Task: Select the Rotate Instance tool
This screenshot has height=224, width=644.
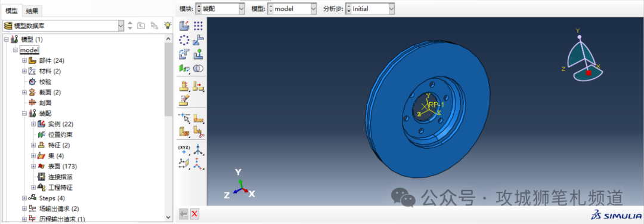Action: [184, 54]
